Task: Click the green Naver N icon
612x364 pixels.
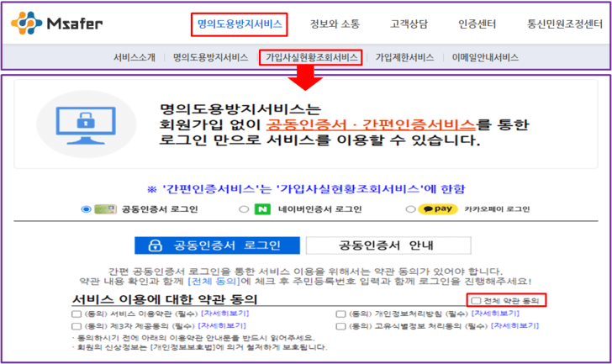Action: point(262,209)
